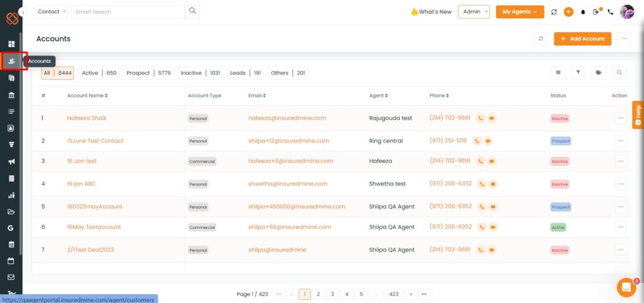The height and width of the screenshot is (303, 644).
Task: Click the megaphone icon in the left sidebar
Action: [11, 162]
